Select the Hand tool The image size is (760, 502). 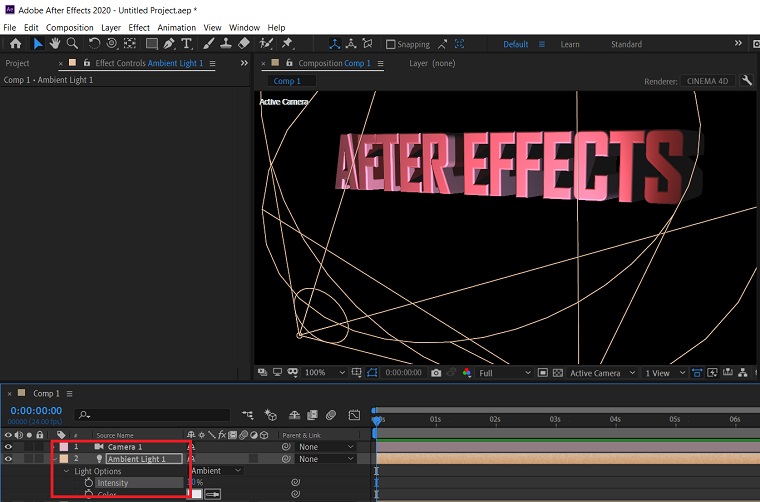pos(54,44)
